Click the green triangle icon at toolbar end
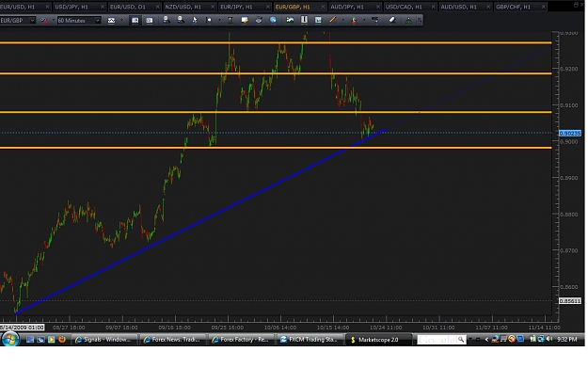 408,21
